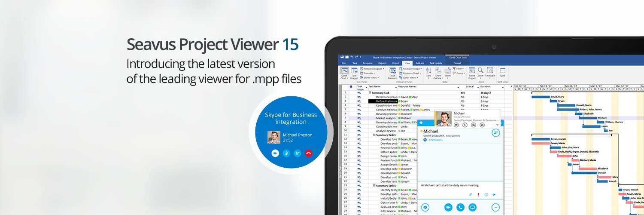Open the Group dropdown
The image size is (644, 215).
[x=459, y=73]
